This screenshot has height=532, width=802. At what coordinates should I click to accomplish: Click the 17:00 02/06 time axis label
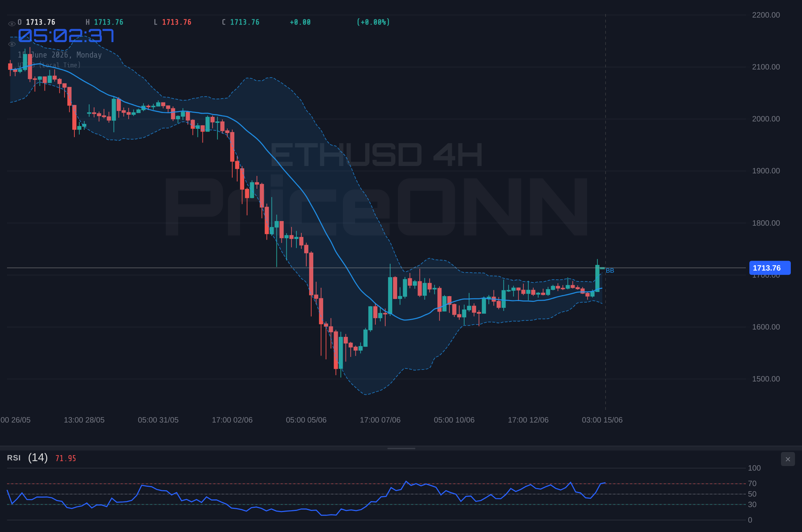click(x=232, y=420)
